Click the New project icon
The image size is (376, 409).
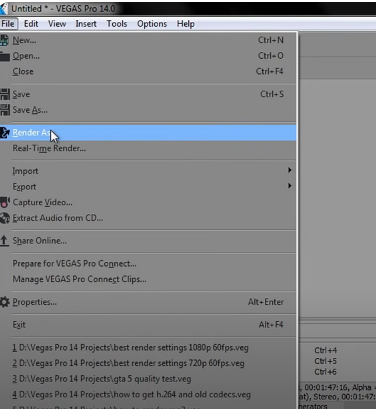pyautogui.click(x=4, y=40)
